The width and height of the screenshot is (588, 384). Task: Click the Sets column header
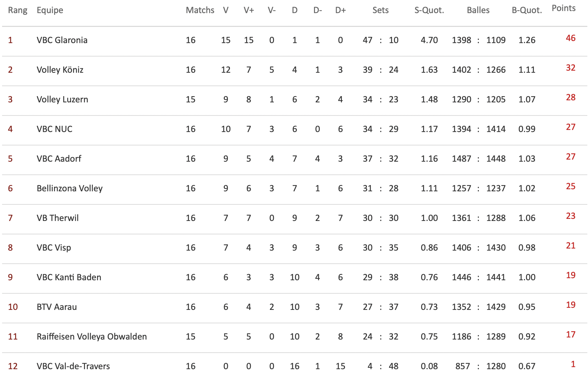[x=380, y=10]
